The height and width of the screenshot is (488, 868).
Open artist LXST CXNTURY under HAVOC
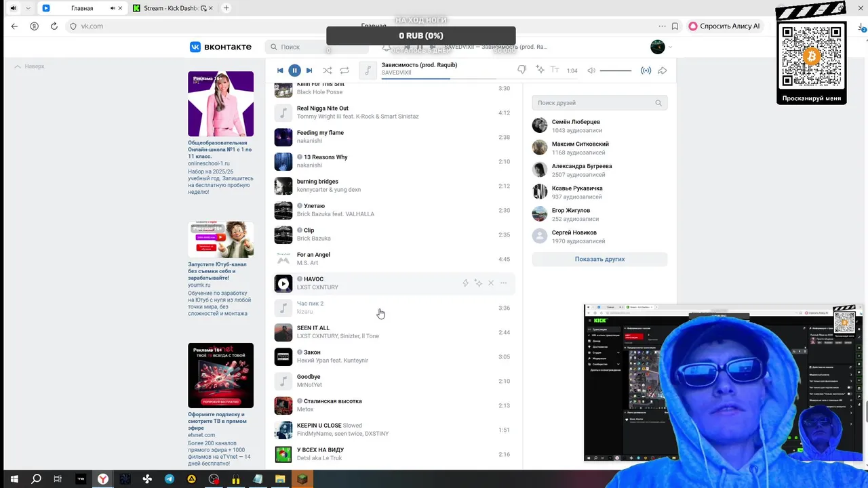(x=317, y=287)
